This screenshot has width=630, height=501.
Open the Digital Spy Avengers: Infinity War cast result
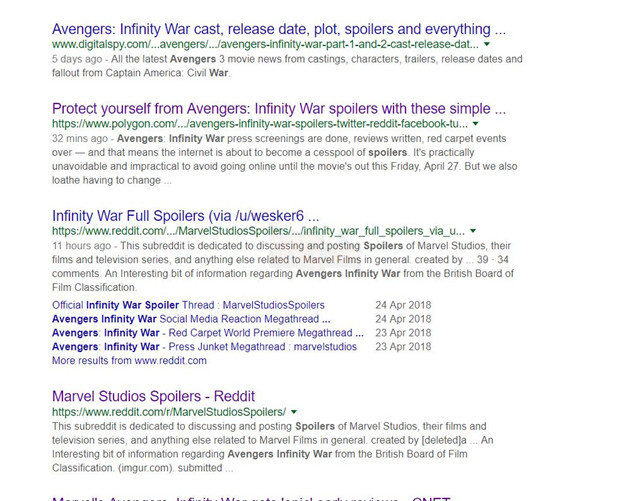point(279,29)
